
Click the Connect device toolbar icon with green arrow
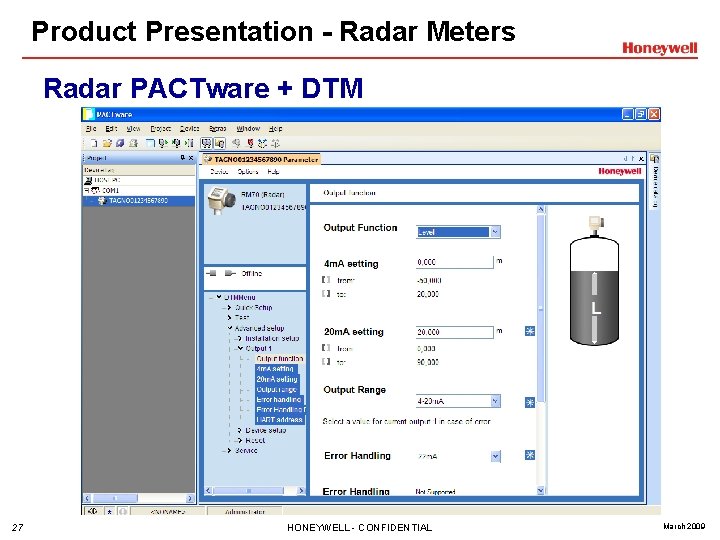click(x=163, y=143)
